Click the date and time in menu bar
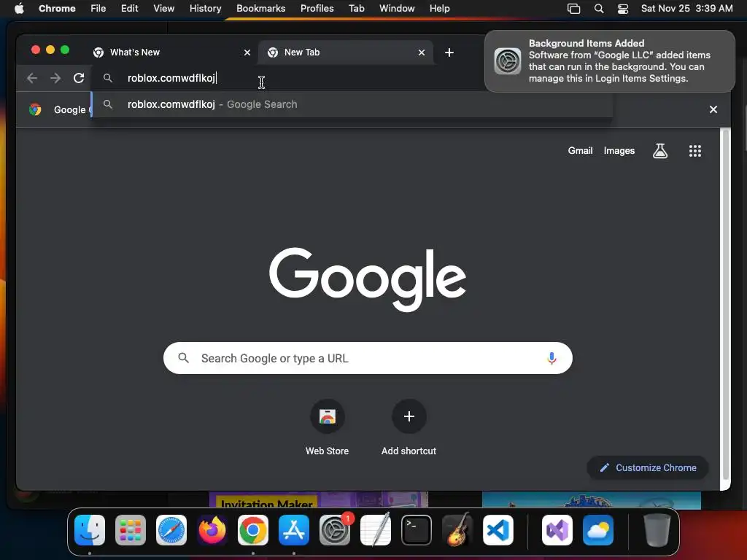Viewport: 747px width, 560px height. point(686,9)
